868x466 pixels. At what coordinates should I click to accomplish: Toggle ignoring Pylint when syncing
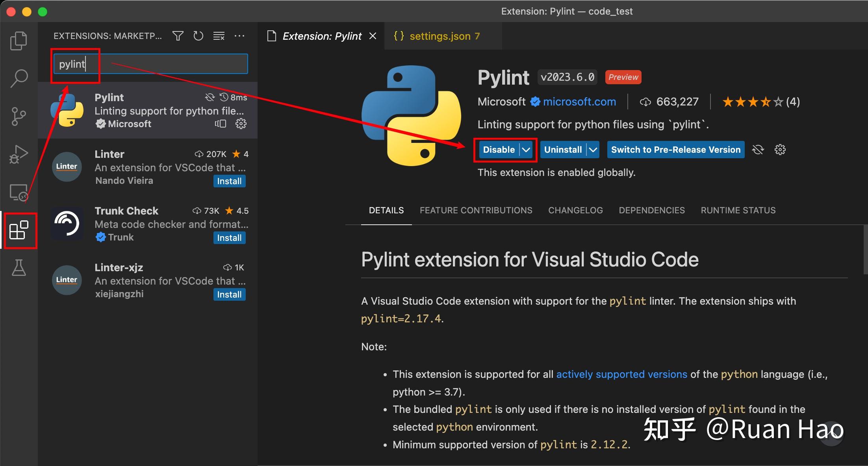click(x=758, y=150)
